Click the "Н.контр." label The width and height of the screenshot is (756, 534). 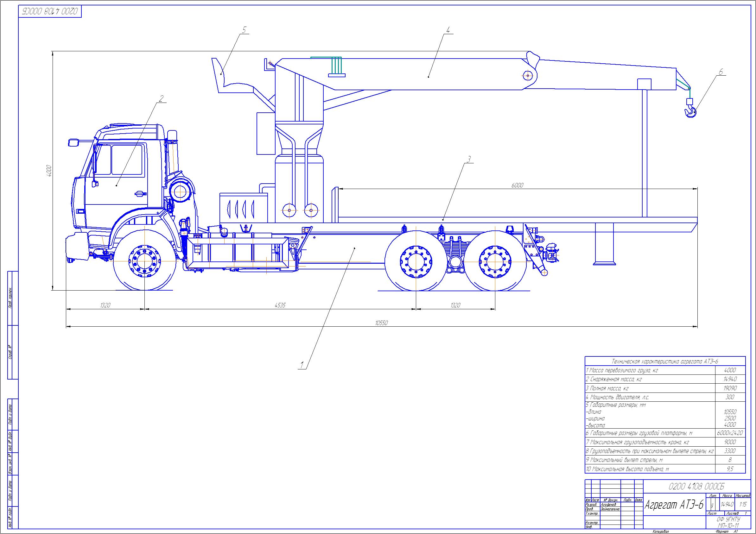tap(592, 523)
